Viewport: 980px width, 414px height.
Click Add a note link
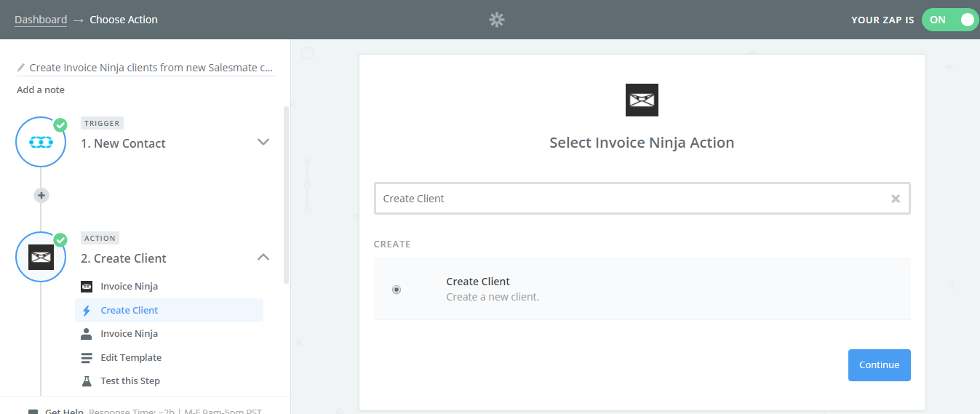coord(41,90)
